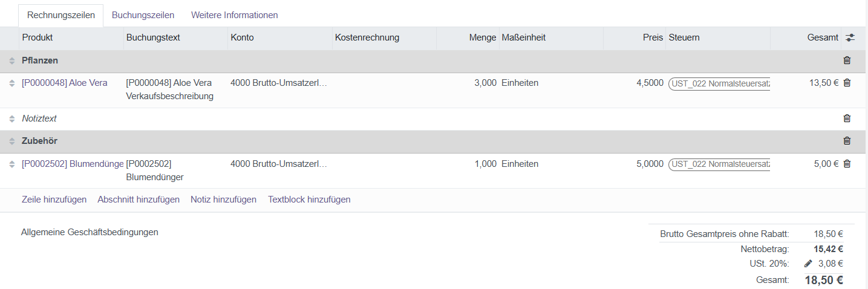Open tax field on Blumendünger line
Image resolution: width=868 pixels, height=289 pixels.
719,164
